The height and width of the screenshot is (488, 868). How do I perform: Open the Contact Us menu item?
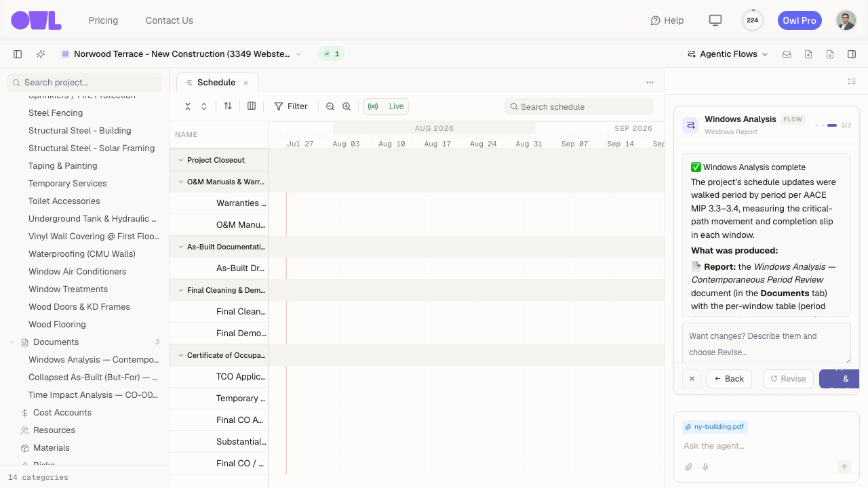tap(169, 20)
